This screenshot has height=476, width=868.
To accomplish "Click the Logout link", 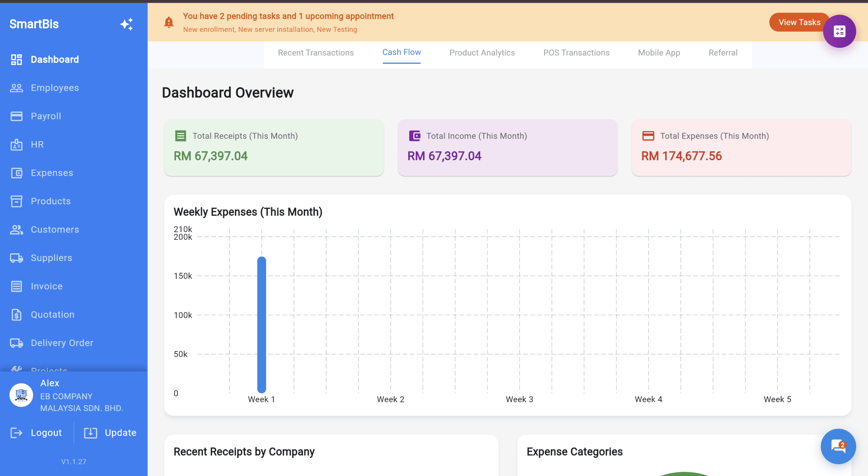I will coord(46,433).
